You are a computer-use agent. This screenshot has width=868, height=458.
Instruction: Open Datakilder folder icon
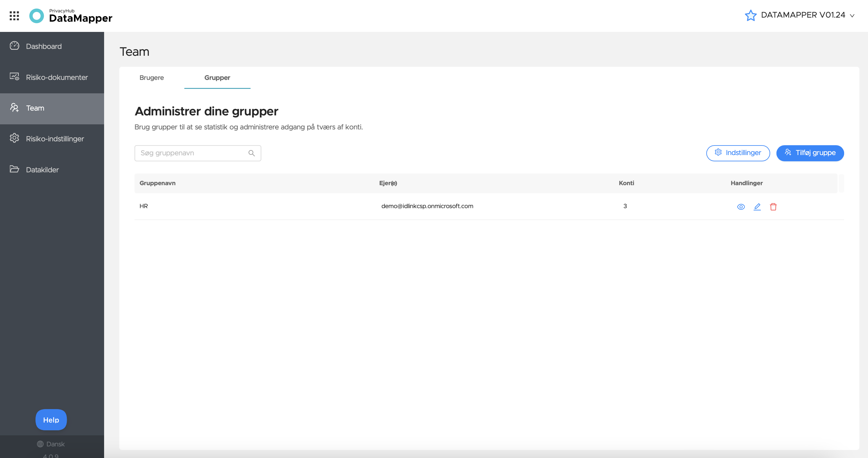coord(15,169)
